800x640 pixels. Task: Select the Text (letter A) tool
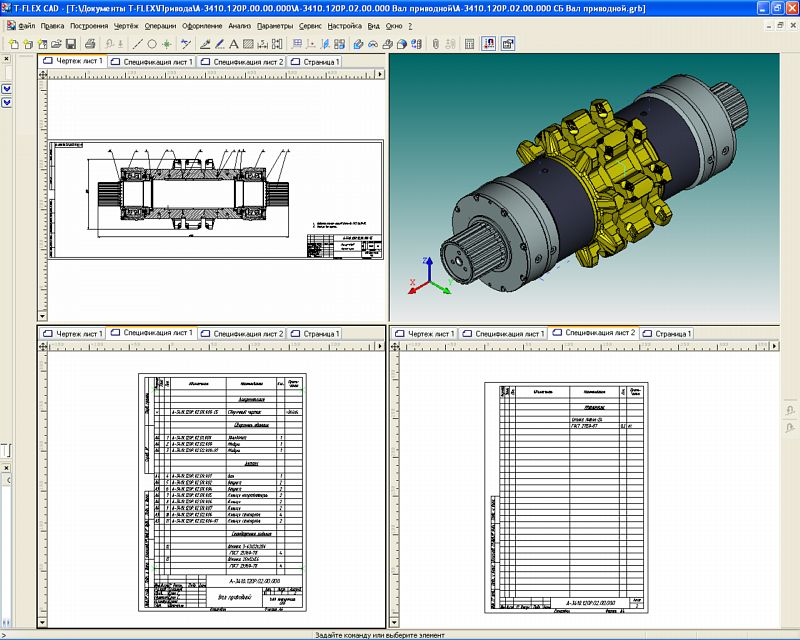[x=233, y=44]
